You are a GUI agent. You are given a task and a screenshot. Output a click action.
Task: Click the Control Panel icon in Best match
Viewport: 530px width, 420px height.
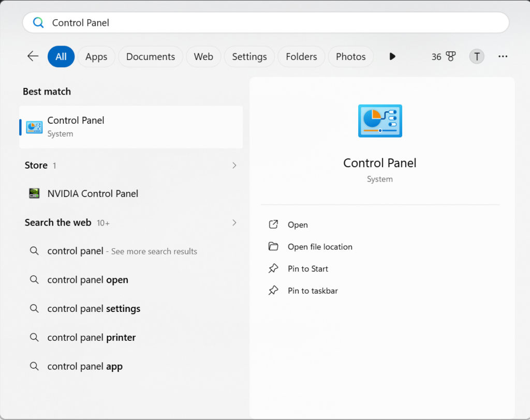tap(34, 127)
